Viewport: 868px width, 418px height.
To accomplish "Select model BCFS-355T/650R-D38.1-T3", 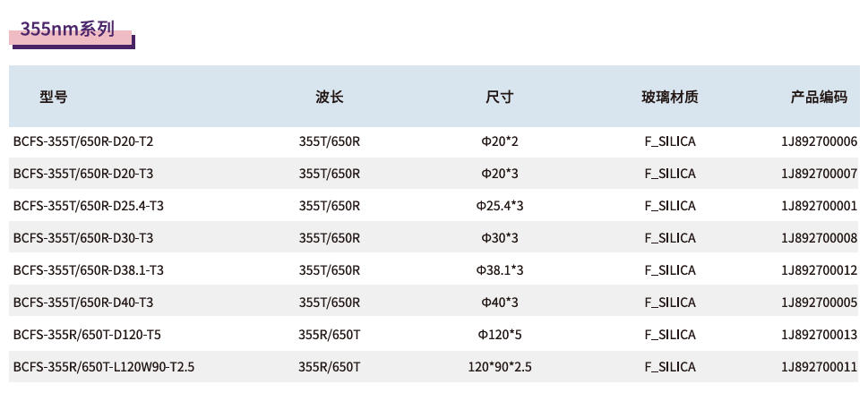I will 89,269.
